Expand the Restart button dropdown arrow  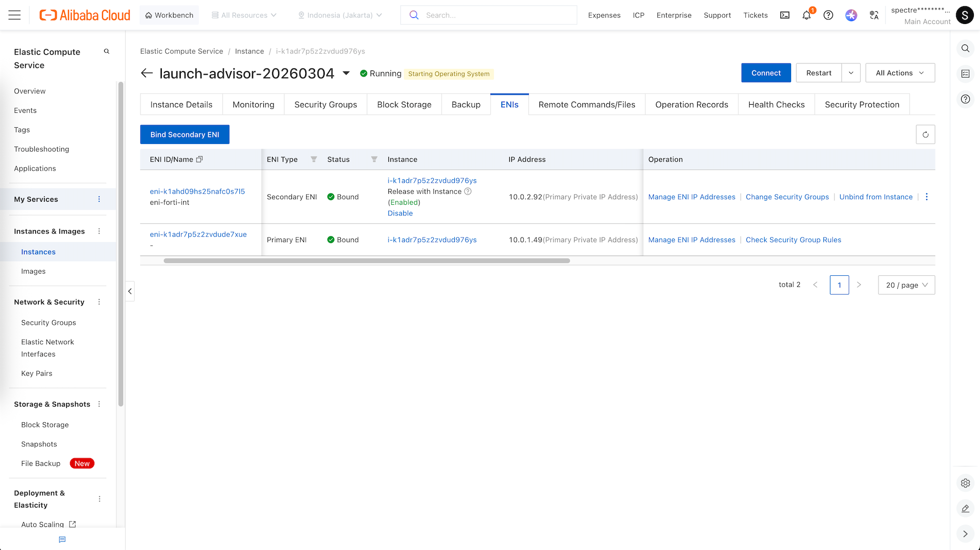(851, 73)
